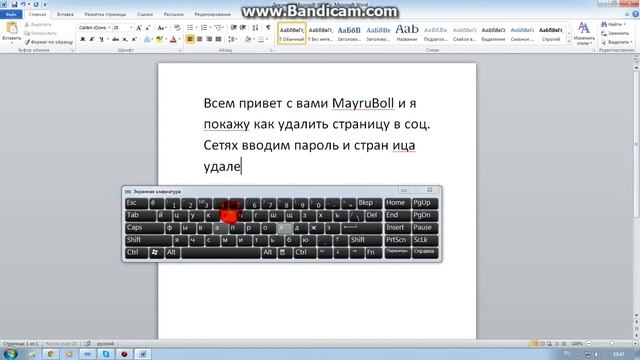Image resolution: width=640 pixels, height=360 pixels.
Task: Click the Text Effects glowing A icon
Action: pos(147,39)
